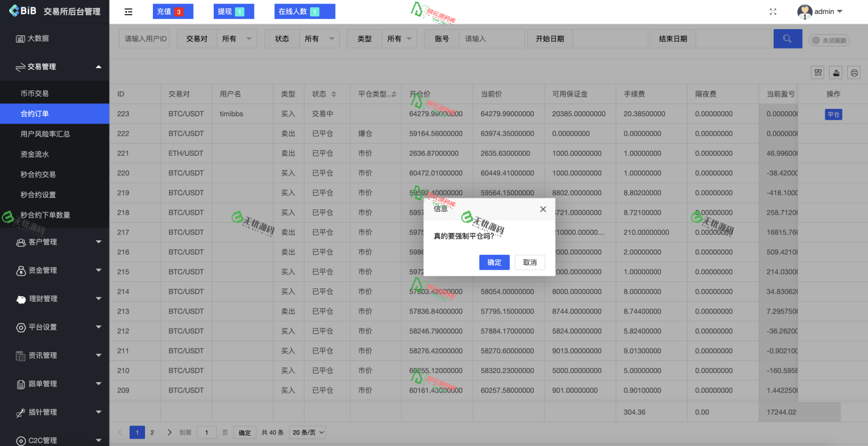Open the 交易对 filter dropdown
Screen dimensions: 868x446
click(236, 38)
